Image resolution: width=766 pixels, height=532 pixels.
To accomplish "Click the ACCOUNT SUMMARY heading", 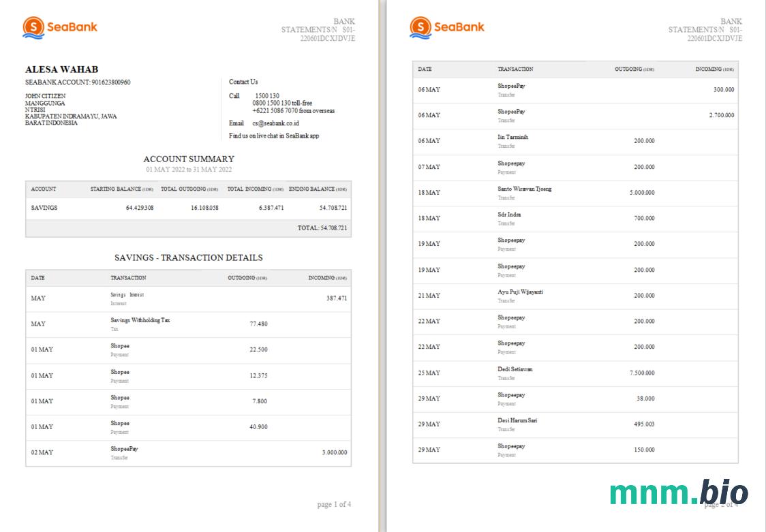I will coord(189,159).
